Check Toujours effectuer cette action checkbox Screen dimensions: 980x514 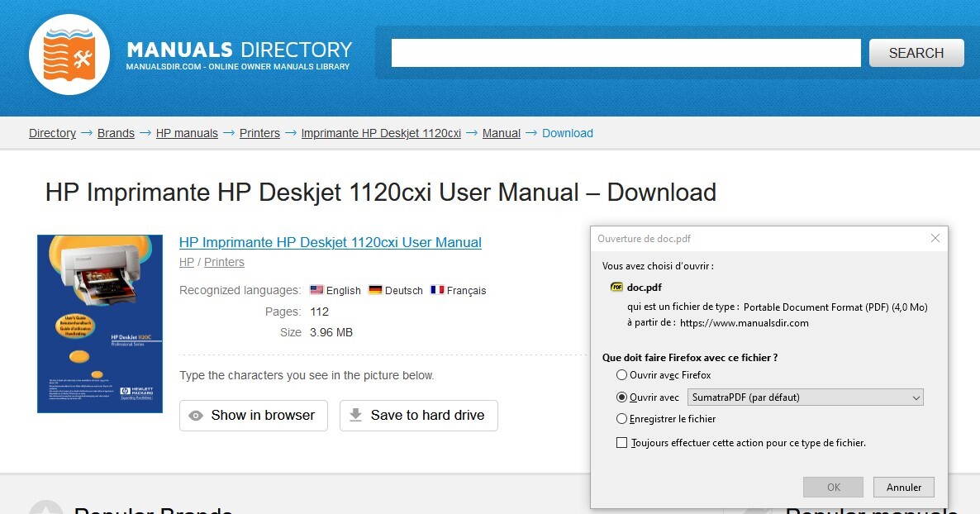pos(621,443)
